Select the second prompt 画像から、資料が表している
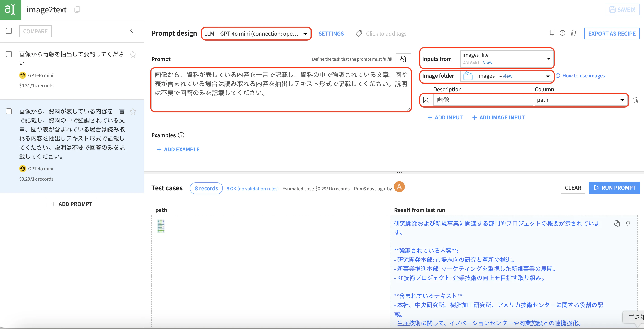The height and width of the screenshot is (329, 644). (x=72, y=134)
